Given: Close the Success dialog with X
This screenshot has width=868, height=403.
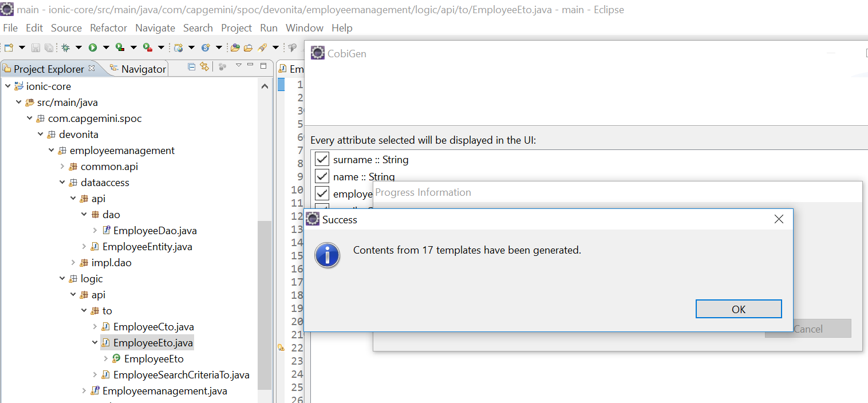Looking at the screenshot, I should tap(779, 219).
